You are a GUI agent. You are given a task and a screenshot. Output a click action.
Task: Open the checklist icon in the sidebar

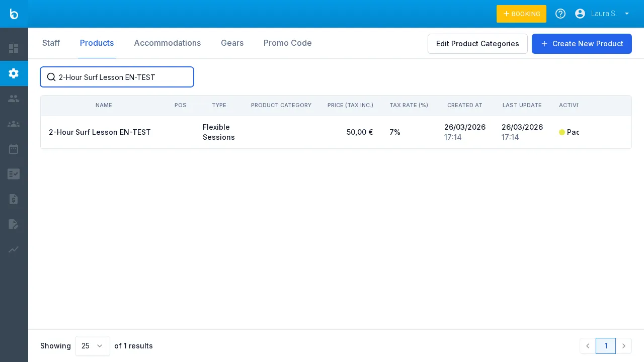[x=14, y=174]
